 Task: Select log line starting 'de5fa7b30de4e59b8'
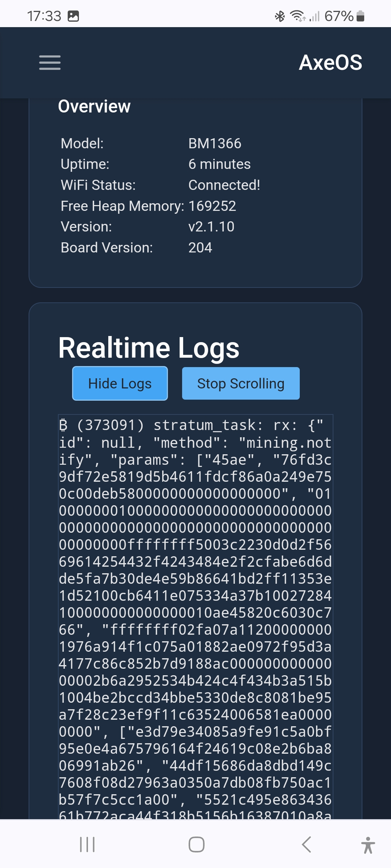[195, 579]
